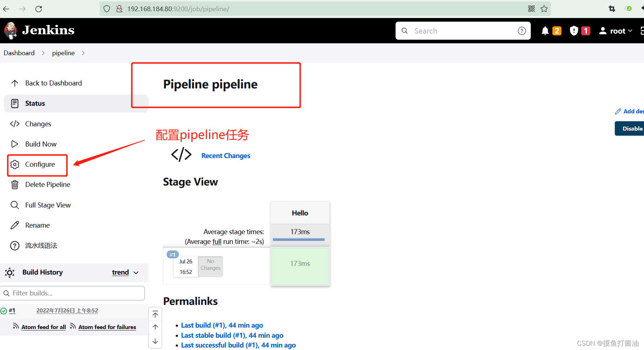The image size is (644, 350).
Task: Click the Atom feed for failures RSS icon
Action: coord(73,326)
